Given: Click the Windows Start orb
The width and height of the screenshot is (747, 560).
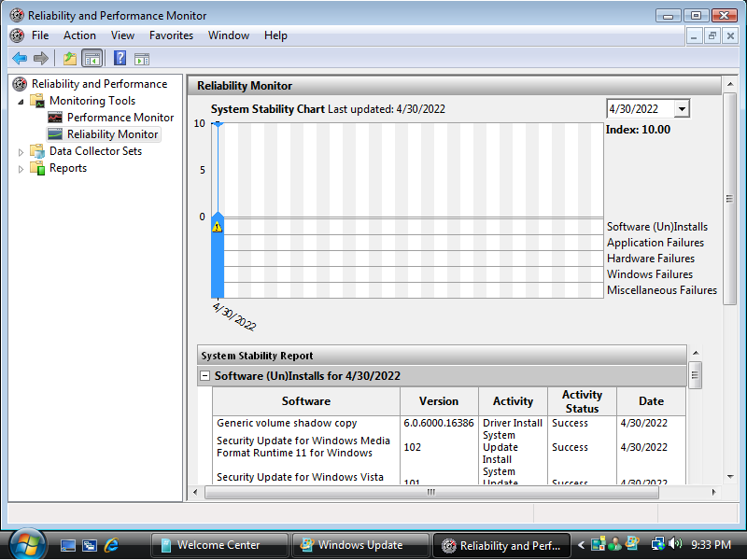Looking at the screenshot, I should [x=26, y=543].
